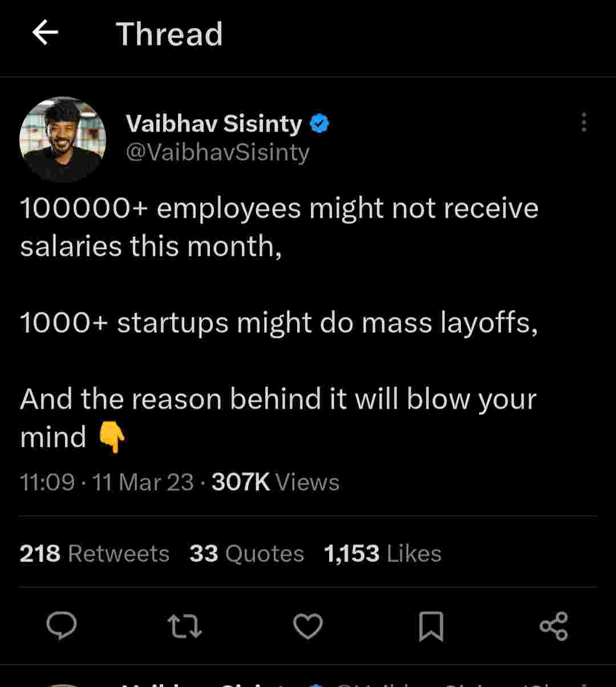This screenshot has width=616, height=687.
Task: Show the 218 Retweets list
Action: [94, 554]
